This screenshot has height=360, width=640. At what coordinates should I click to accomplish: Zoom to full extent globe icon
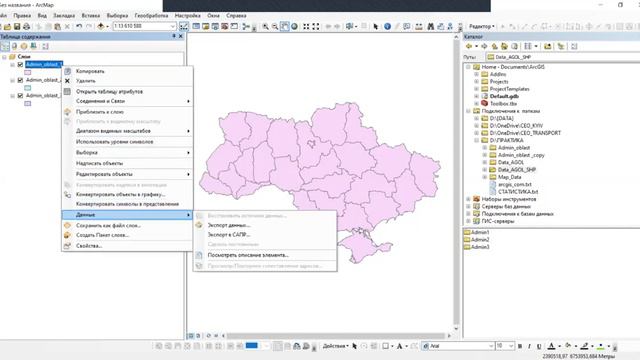coord(294,27)
